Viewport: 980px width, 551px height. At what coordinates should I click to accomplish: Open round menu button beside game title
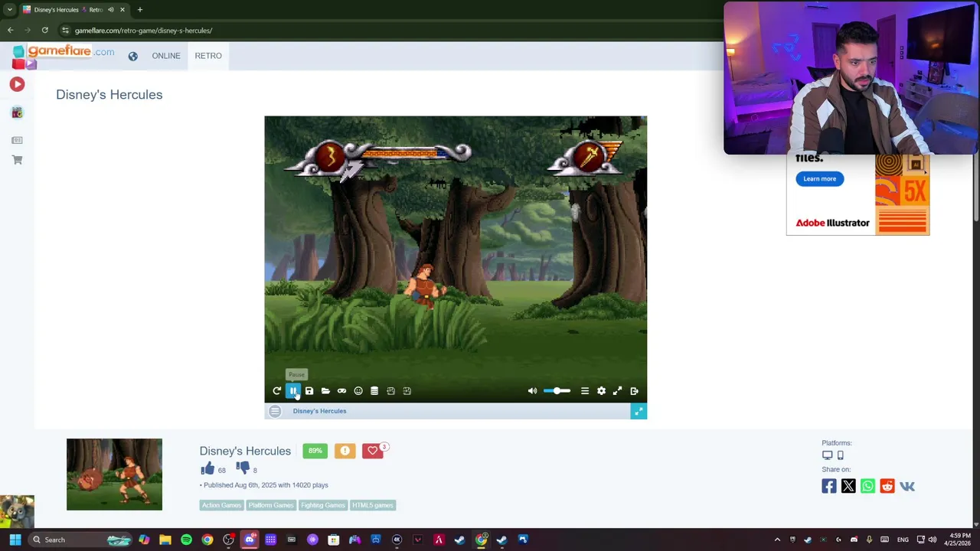(x=275, y=412)
